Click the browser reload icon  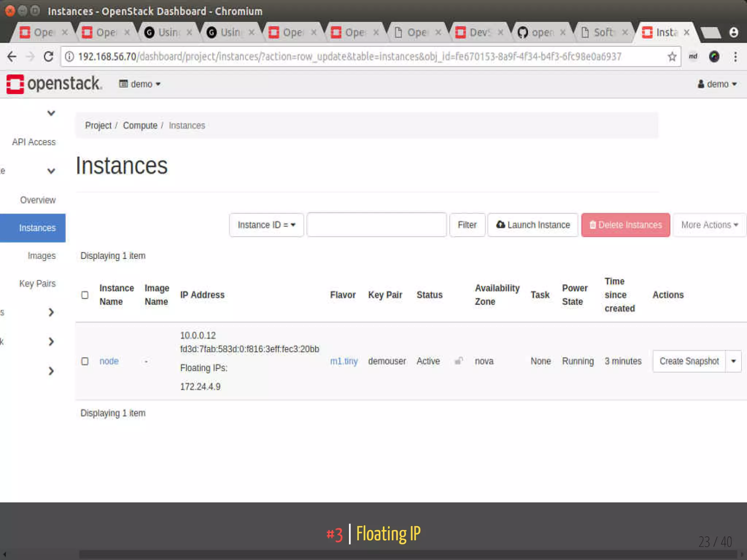coord(49,57)
